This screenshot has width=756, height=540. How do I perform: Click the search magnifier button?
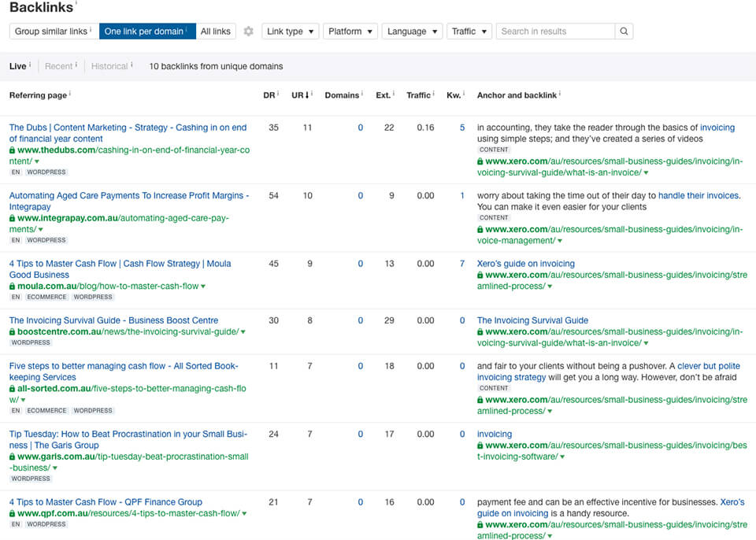click(x=624, y=31)
